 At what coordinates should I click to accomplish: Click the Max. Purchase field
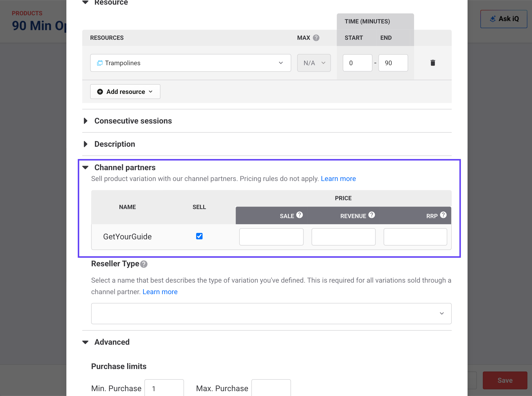271,388
